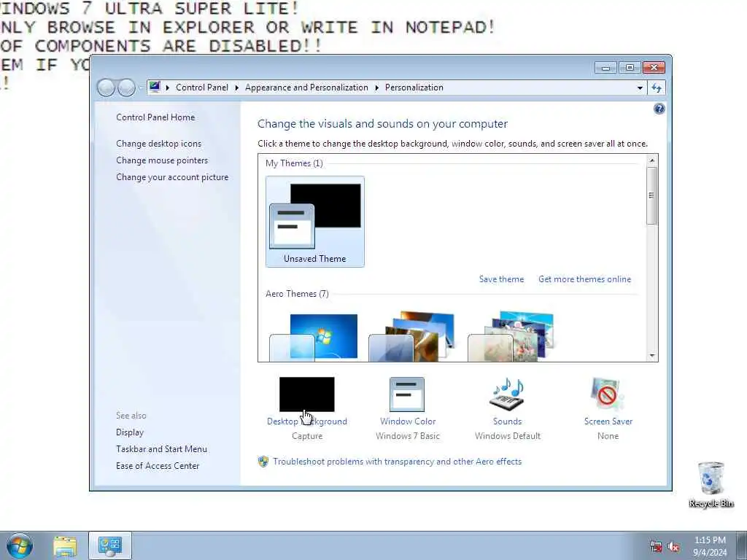The image size is (747, 560).
Task: Open the Sounds keyboard-and-notes icon
Action: (507, 394)
